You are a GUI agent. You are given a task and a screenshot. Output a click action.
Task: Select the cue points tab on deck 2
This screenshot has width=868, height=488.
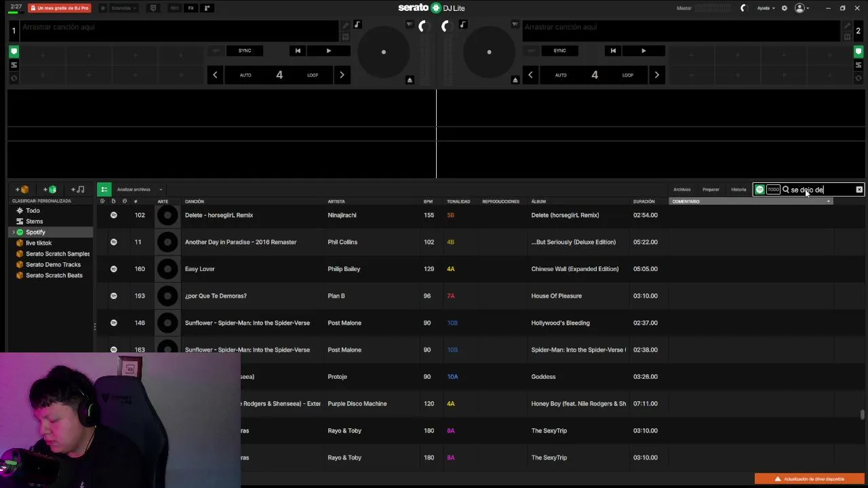tap(858, 52)
